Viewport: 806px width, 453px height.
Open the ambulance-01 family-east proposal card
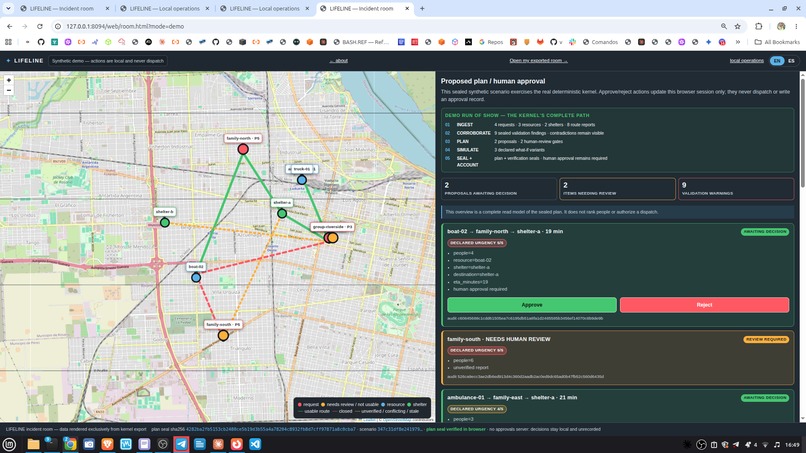618,406
